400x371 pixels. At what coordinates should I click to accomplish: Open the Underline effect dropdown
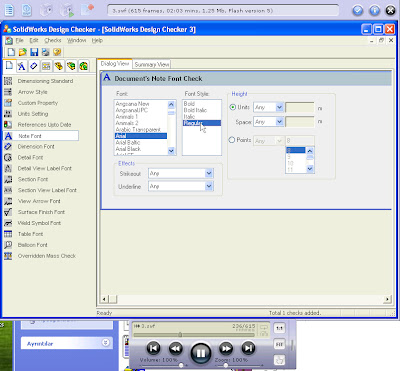pos(209,186)
